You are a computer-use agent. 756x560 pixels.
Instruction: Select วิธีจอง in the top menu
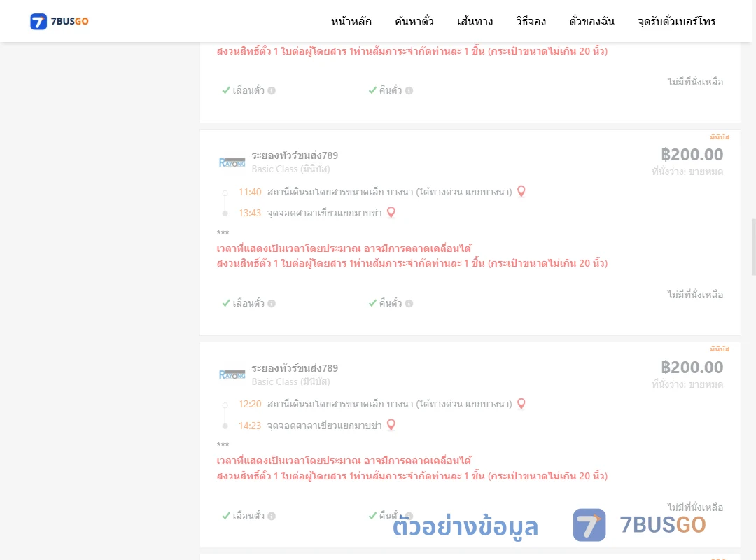(531, 21)
